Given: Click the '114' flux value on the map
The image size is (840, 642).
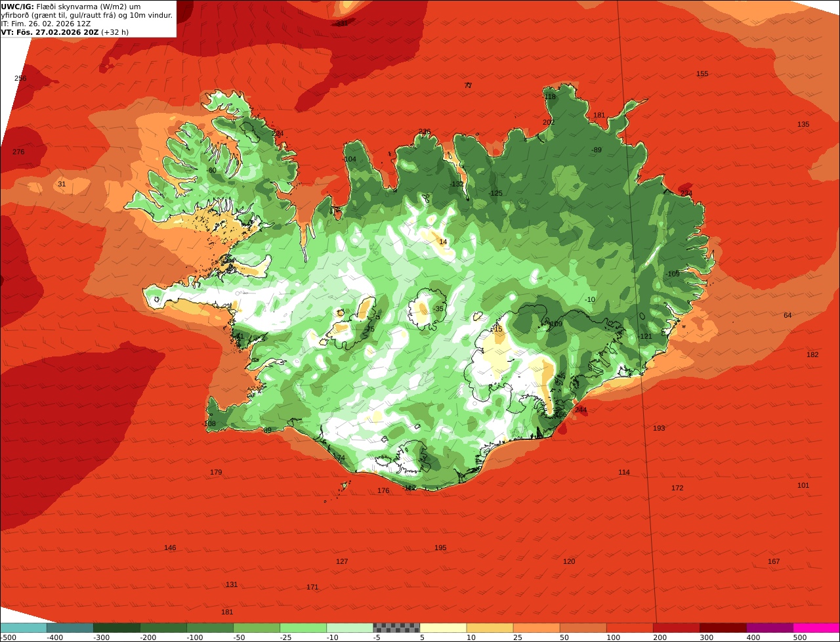Looking at the screenshot, I should coord(624,472).
